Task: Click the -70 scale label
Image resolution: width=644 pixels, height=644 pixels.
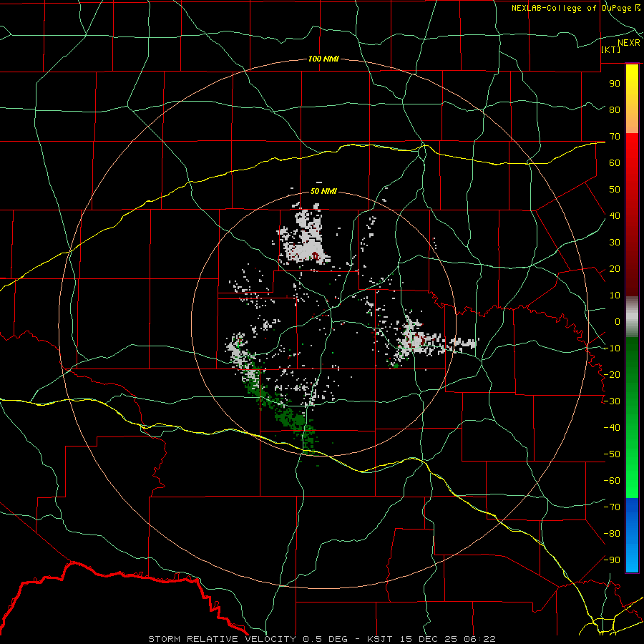Action: click(612, 507)
